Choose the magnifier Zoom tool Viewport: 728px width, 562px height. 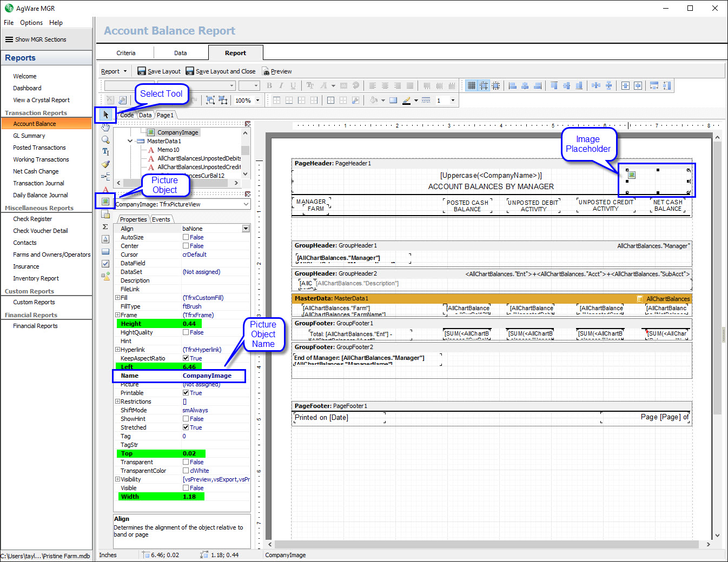(106, 139)
